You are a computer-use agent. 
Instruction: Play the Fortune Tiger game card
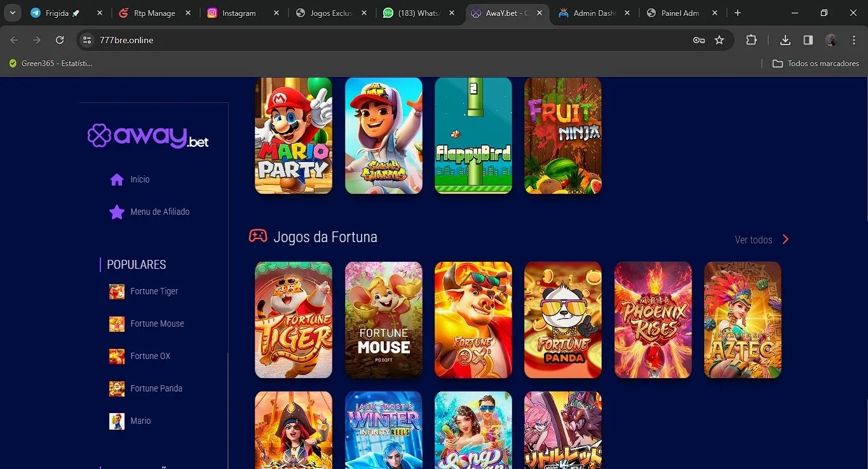294,320
